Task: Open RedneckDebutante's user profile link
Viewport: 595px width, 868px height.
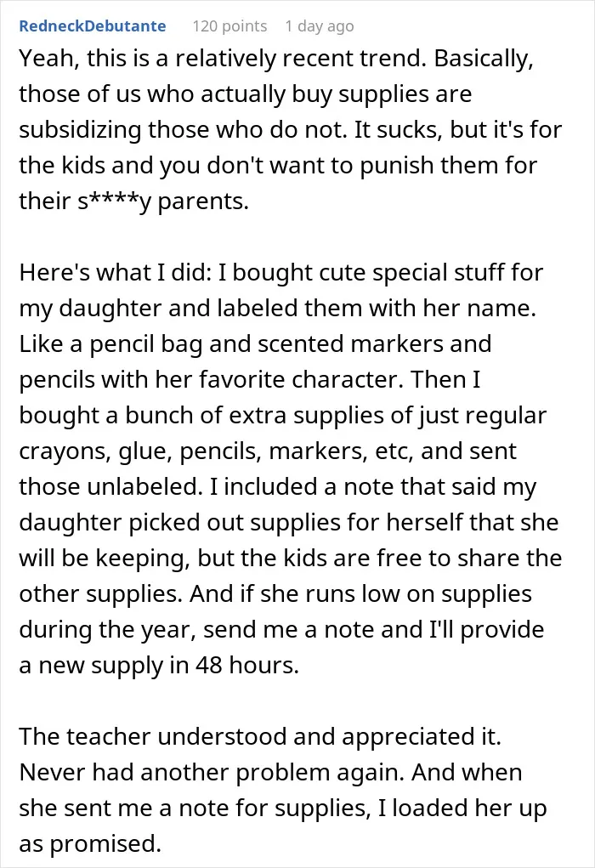Action: pyautogui.click(x=93, y=26)
